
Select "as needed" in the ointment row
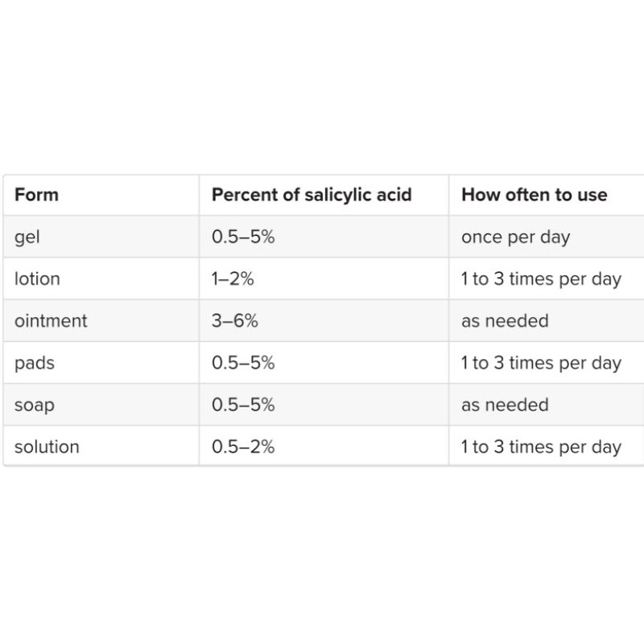pyautogui.click(x=505, y=320)
